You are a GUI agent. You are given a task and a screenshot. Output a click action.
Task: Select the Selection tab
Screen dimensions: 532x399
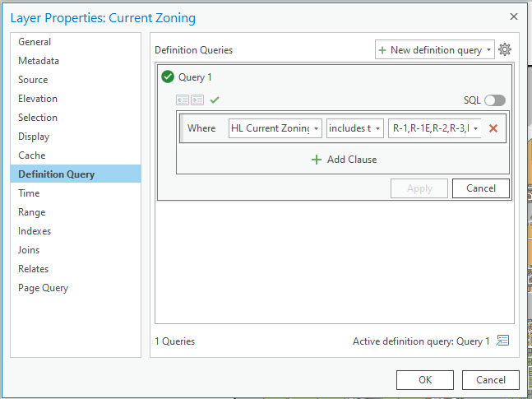click(x=76, y=118)
